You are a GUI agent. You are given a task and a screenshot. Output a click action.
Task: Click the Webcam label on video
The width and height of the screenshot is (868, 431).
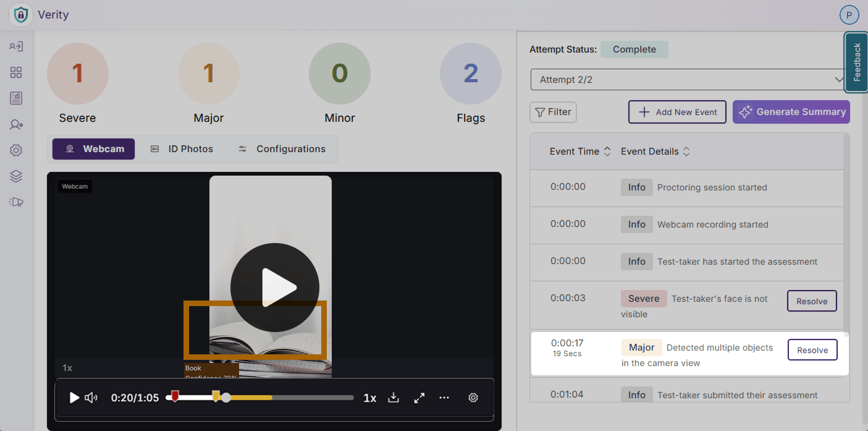pos(75,186)
